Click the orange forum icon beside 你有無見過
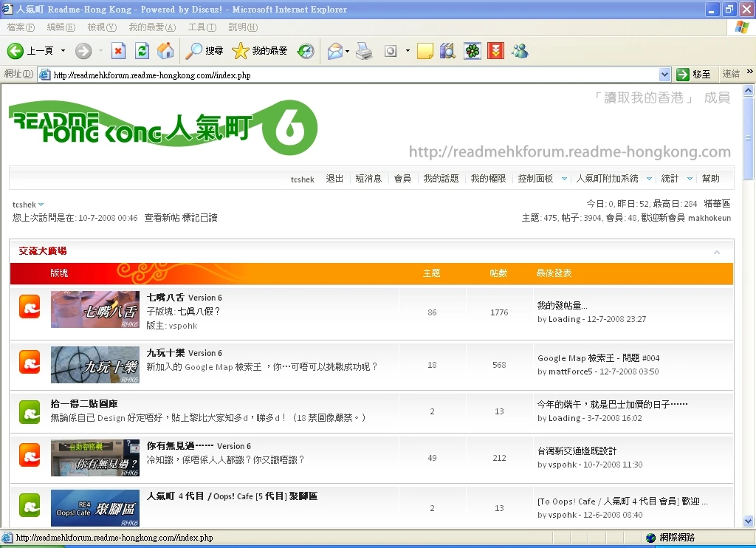 coord(30,456)
